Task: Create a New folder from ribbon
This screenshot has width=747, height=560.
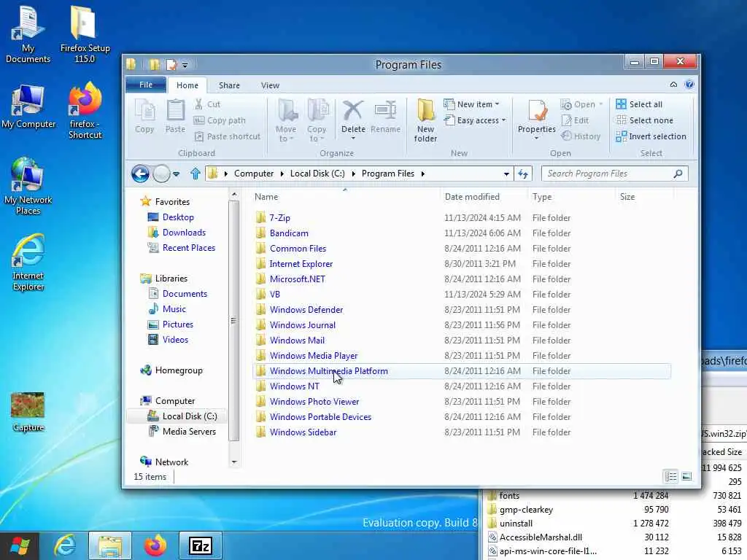Action: 425,120
